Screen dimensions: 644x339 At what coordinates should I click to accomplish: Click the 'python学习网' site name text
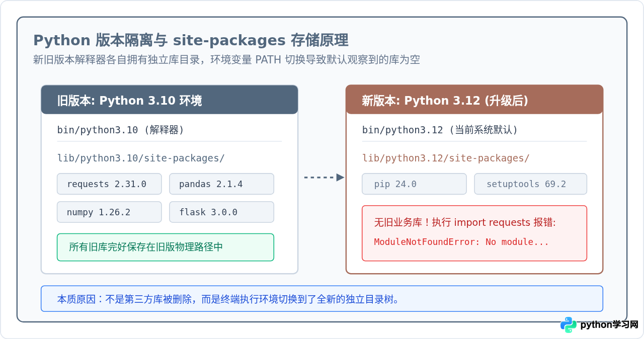pos(609,325)
